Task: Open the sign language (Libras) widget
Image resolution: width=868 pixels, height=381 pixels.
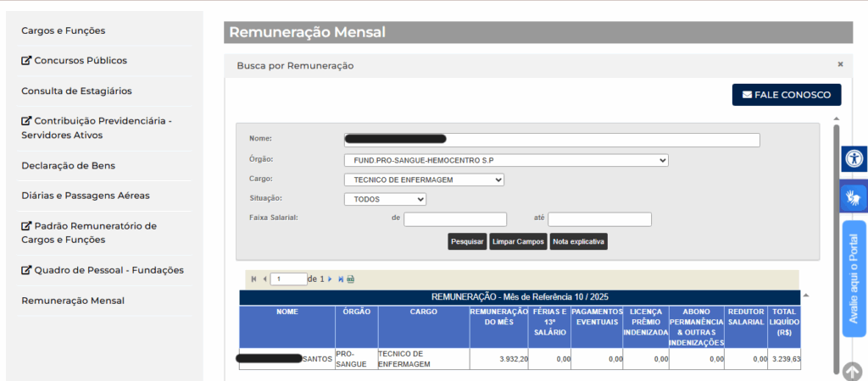Action: click(x=854, y=198)
